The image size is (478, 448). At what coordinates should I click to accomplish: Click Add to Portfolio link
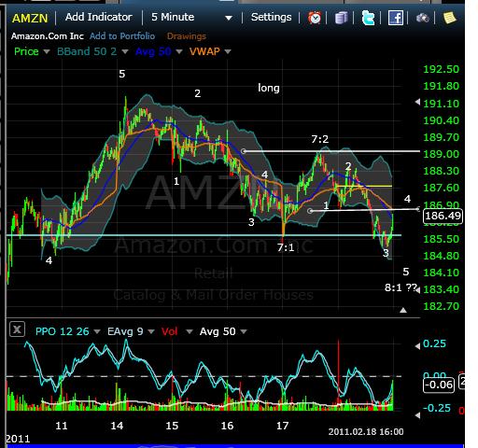point(122,36)
